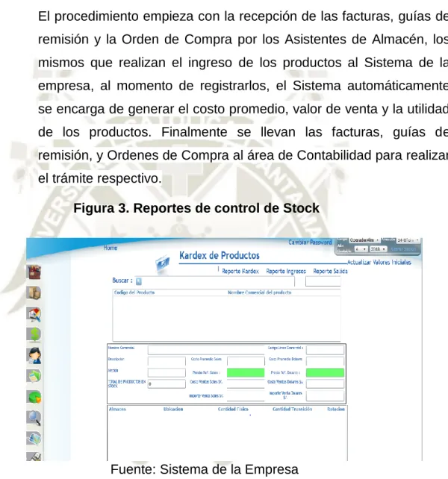The height and width of the screenshot is (479, 448).
Task: Click the Codigo Linea Comercial input field
Action: tap(325, 350)
